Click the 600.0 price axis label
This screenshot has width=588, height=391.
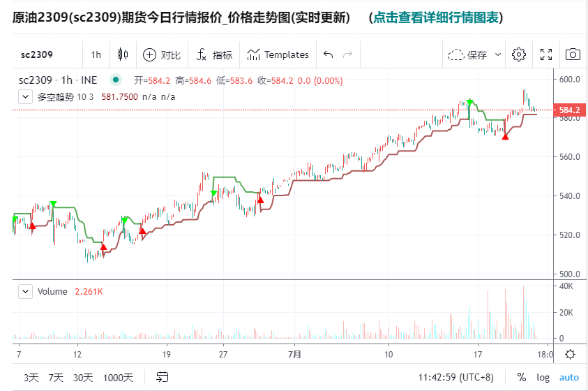pos(569,79)
